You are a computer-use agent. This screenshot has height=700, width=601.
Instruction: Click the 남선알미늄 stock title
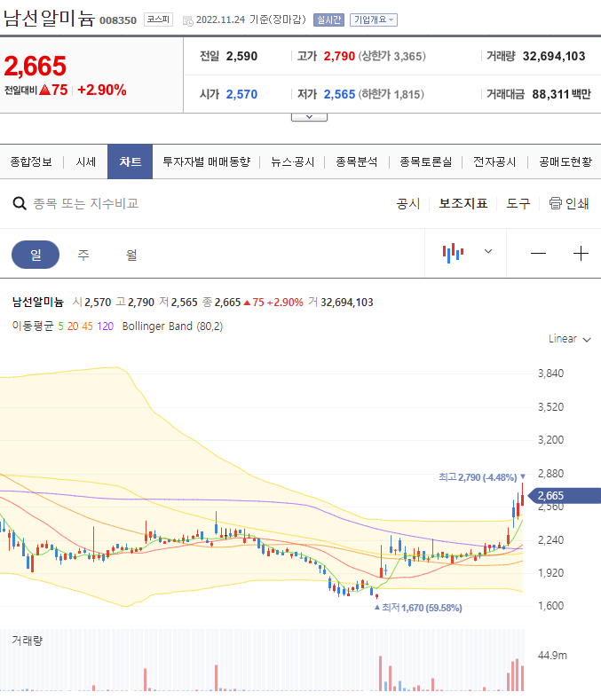point(49,19)
